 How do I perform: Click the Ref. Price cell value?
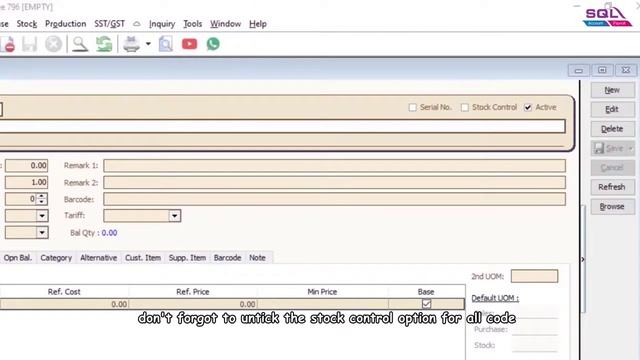coord(193,304)
